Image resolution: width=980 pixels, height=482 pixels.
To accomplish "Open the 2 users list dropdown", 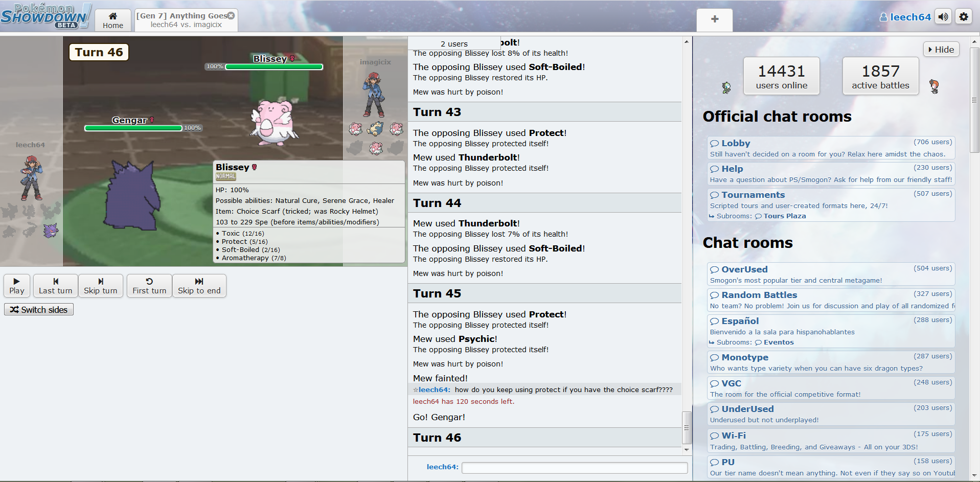I will coord(454,44).
